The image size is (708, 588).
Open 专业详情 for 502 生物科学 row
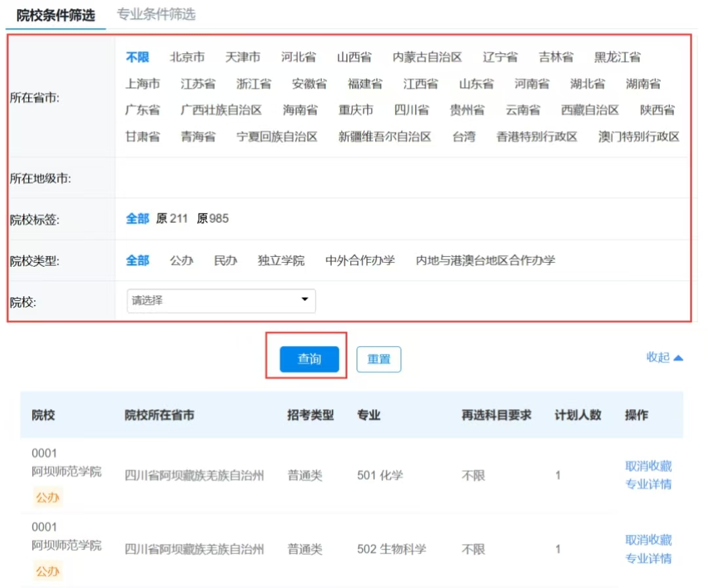point(648,559)
